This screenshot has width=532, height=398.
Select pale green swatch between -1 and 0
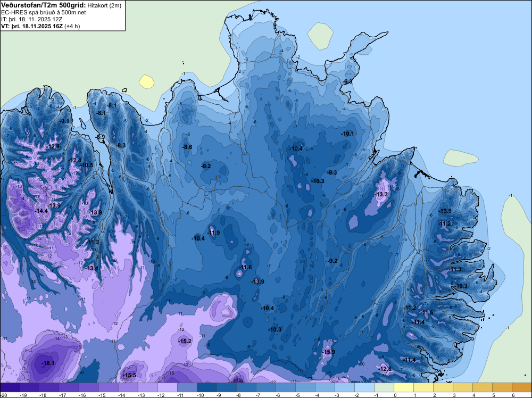(384, 387)
